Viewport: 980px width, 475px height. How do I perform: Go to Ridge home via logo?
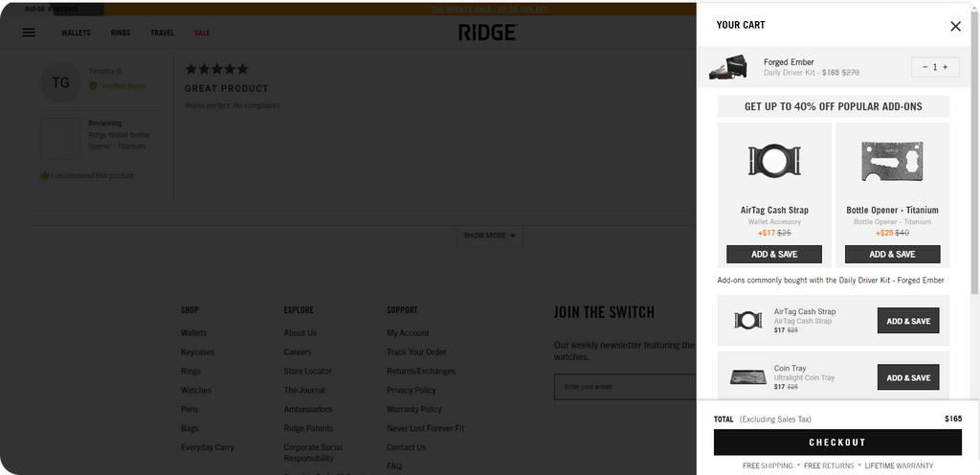[488, 33]
